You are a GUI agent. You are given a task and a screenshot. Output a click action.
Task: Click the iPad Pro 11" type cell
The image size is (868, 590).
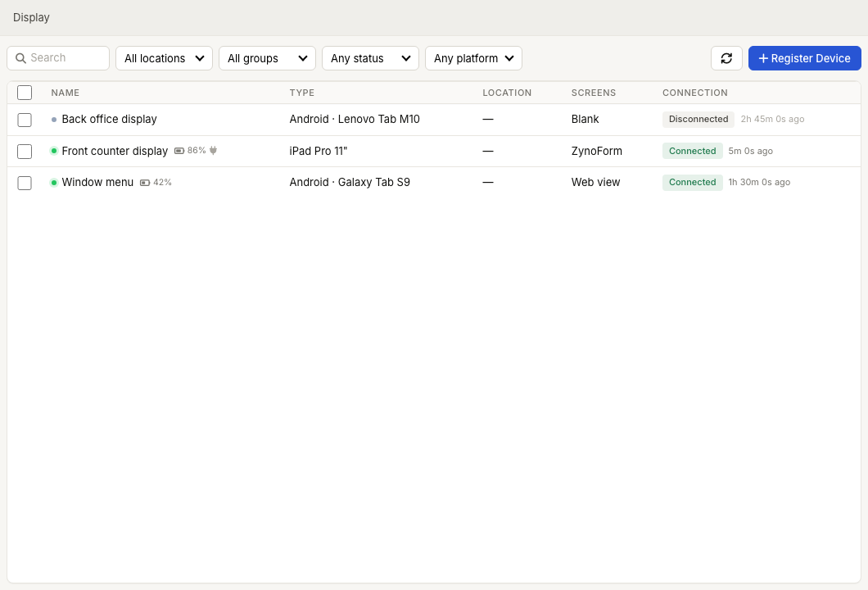(319, 151)
